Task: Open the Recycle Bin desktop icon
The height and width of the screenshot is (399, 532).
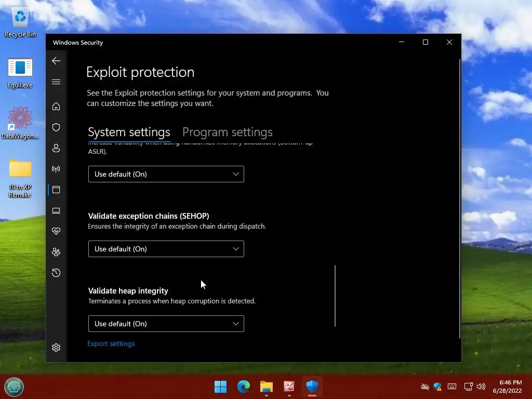Action: pyautogui.click(x=20, y=23)
